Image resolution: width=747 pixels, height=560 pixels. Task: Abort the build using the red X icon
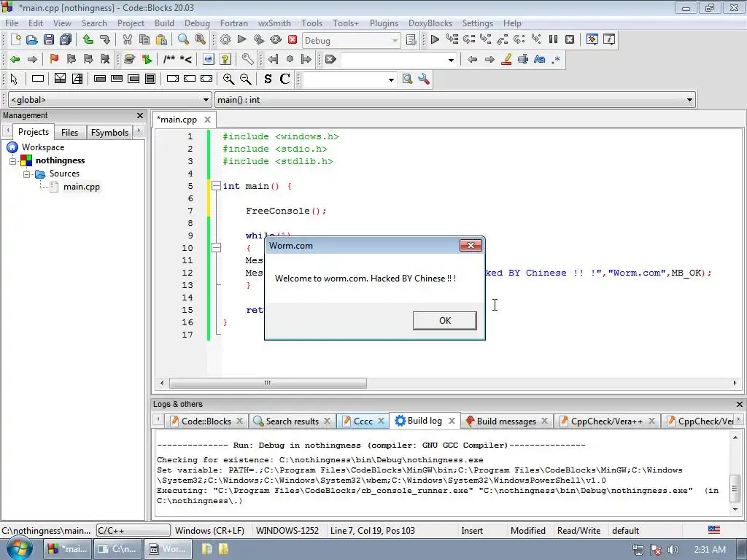tap(293, 39)
